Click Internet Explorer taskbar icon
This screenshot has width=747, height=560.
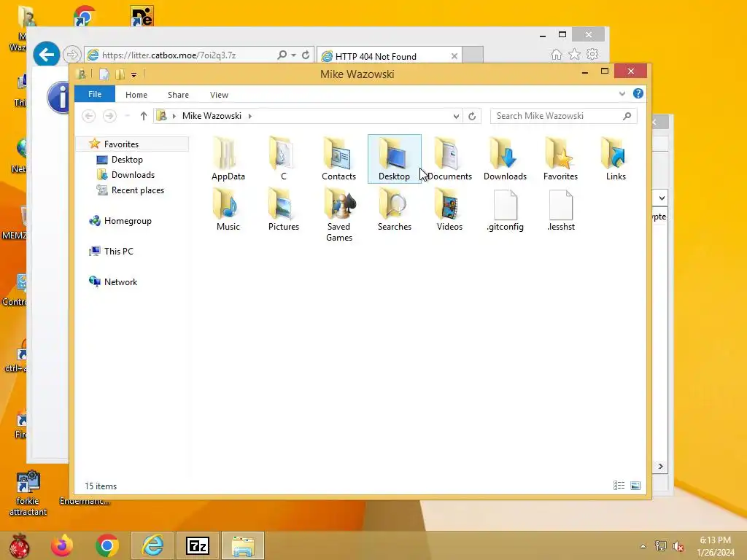[x=152, y=545]
